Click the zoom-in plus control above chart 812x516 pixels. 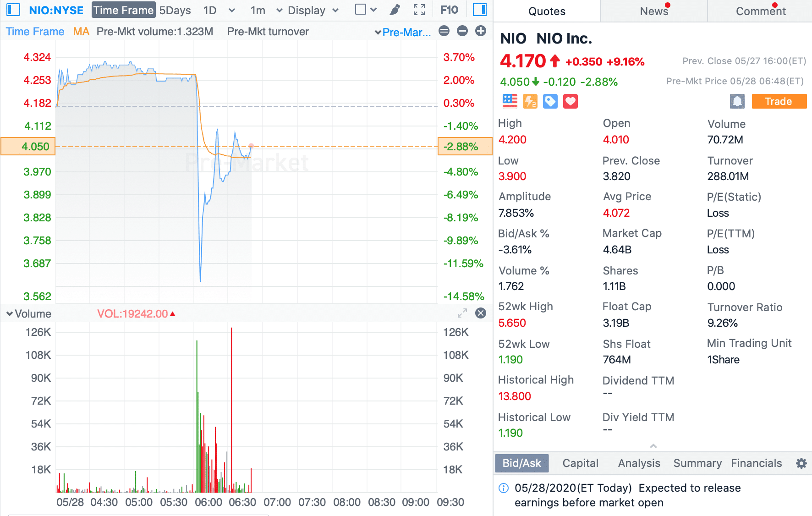[480, 31]
